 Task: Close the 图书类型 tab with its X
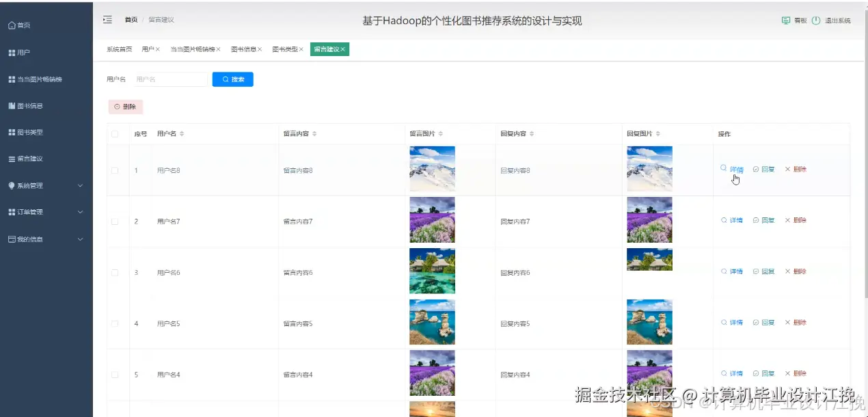click(301, 49)
